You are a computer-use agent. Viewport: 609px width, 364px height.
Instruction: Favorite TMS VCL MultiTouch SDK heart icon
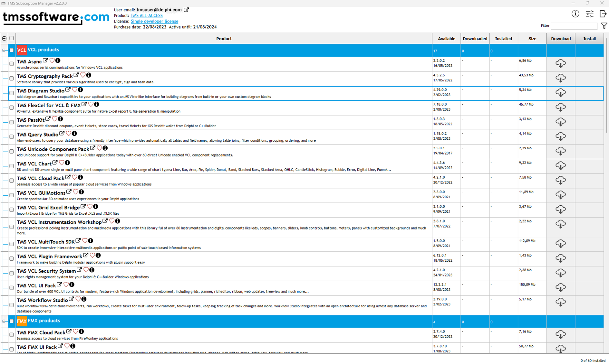point(85,240)
